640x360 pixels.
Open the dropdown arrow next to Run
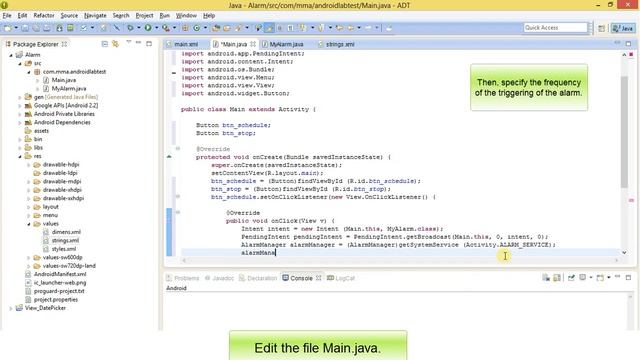156,28
